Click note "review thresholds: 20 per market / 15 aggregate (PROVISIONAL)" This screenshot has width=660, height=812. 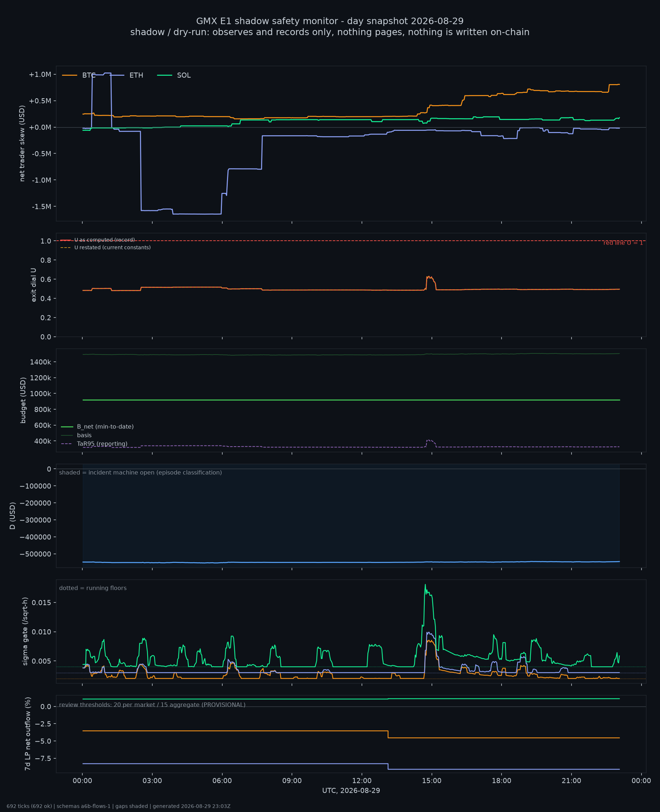152,705
